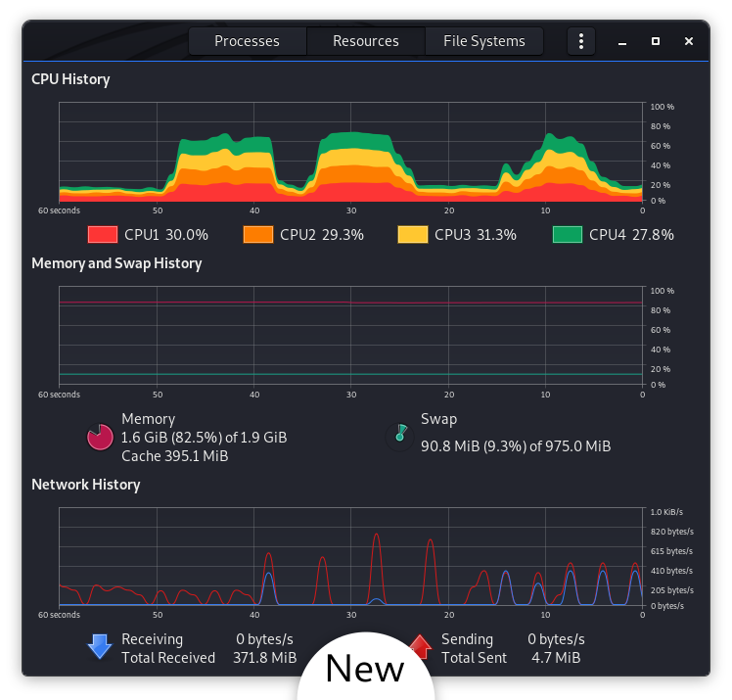The width and height of the screenshot is (732, 700).
Task: Maximize the System Monitor window
Action: click(655, 41)
